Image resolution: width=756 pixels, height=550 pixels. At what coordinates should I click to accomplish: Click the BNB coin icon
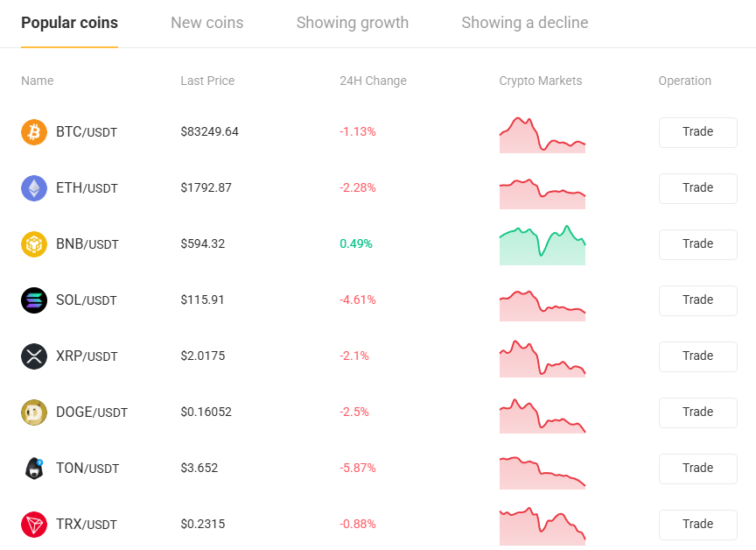pos(34,244)
